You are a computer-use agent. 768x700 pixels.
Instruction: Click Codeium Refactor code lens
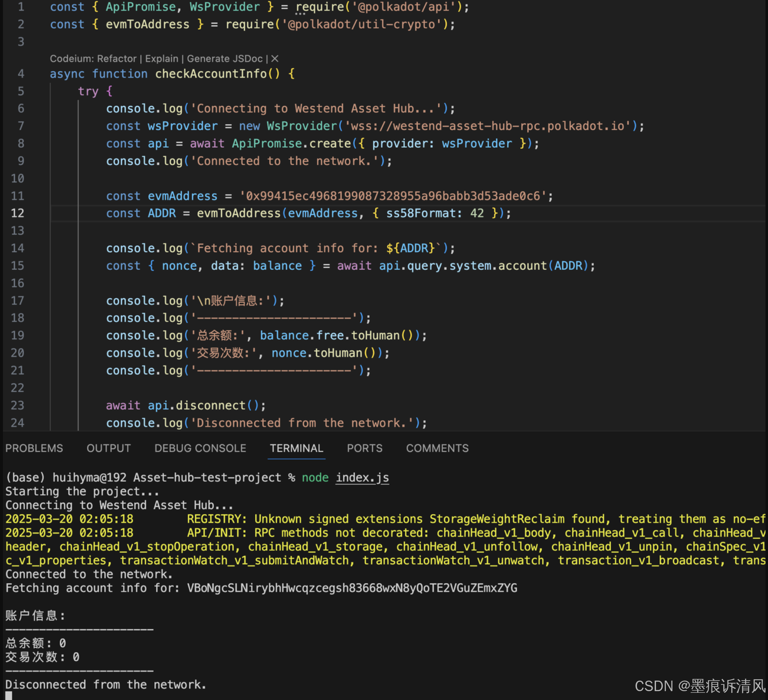117,59
